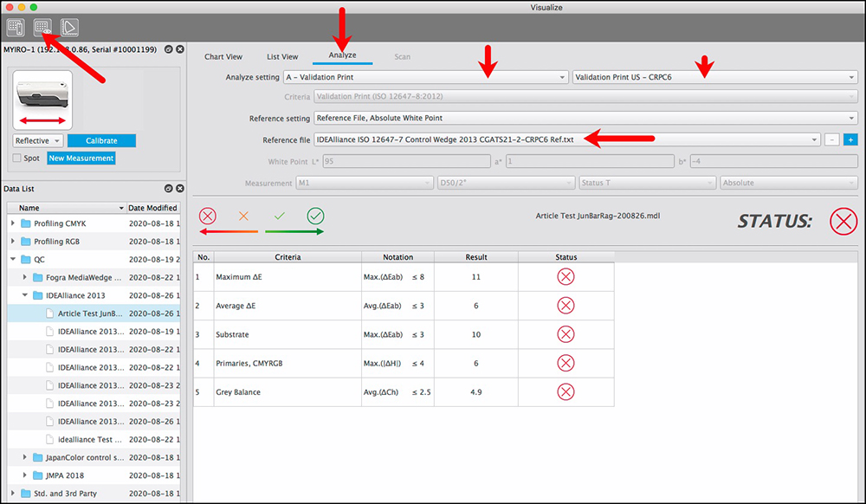Click the Visualize toolbar icon with eye
This screenshot has width=866, height=504.
(42, 28)
